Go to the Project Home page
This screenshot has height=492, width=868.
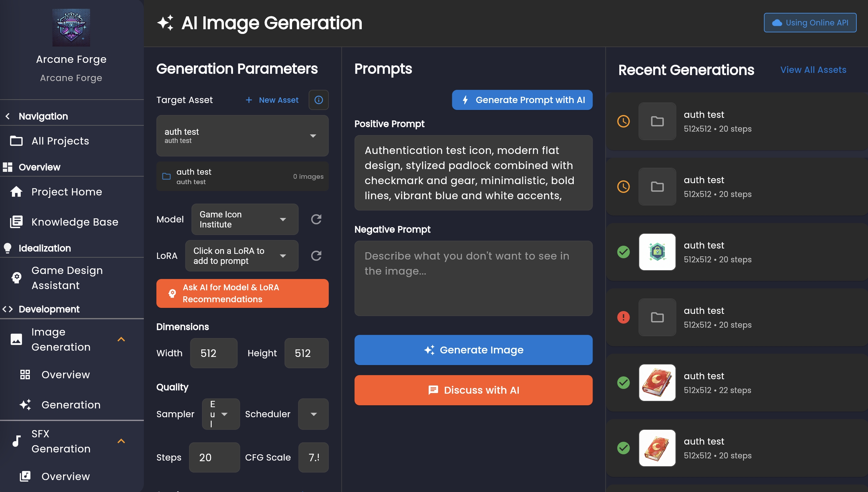(x=66, y=192)
